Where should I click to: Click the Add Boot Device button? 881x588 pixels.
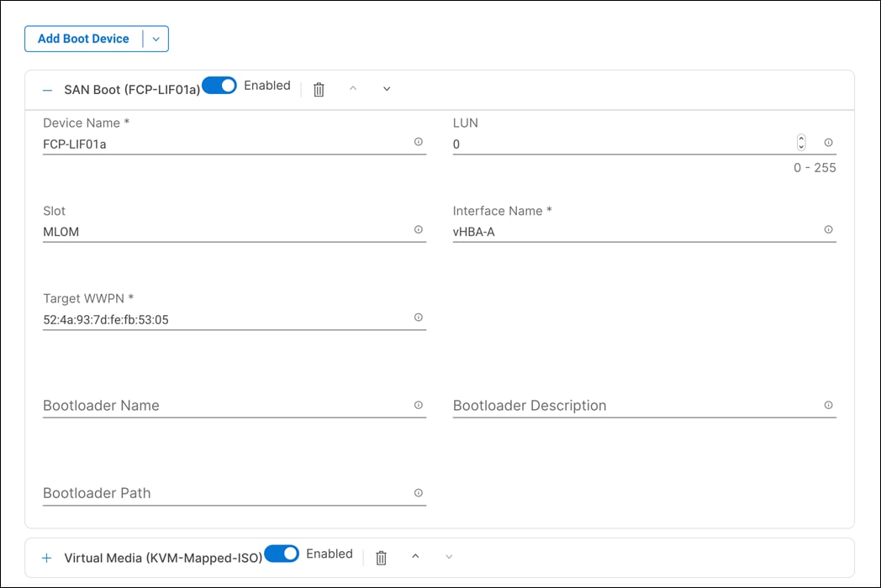point(84,39)
